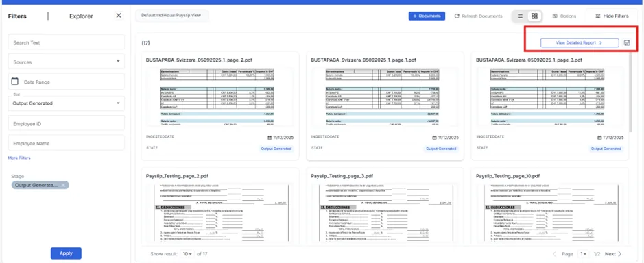Click More Filters link
Viewport: 644px width, 263px height.
click(19, 158)
